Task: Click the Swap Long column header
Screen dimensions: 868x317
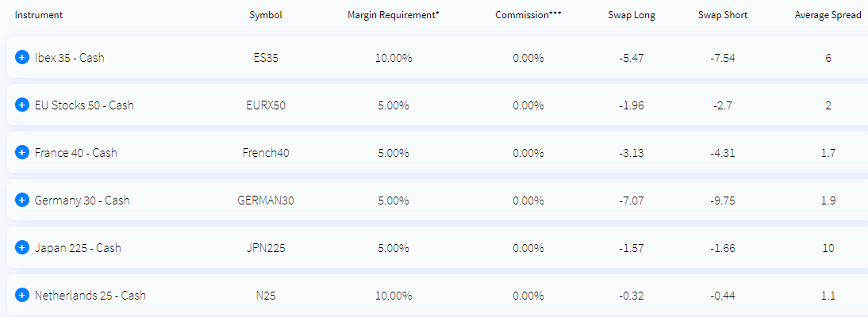Action: [632, 15]
